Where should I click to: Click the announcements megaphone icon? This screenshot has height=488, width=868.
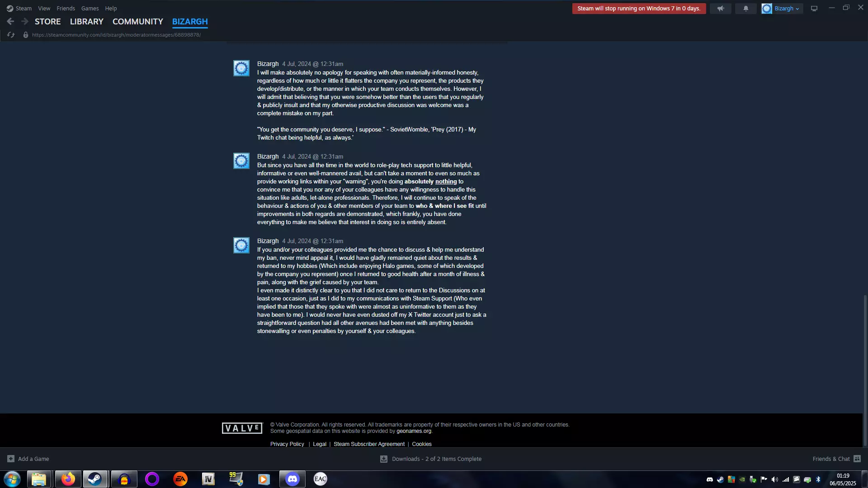[x=721, y=9]
